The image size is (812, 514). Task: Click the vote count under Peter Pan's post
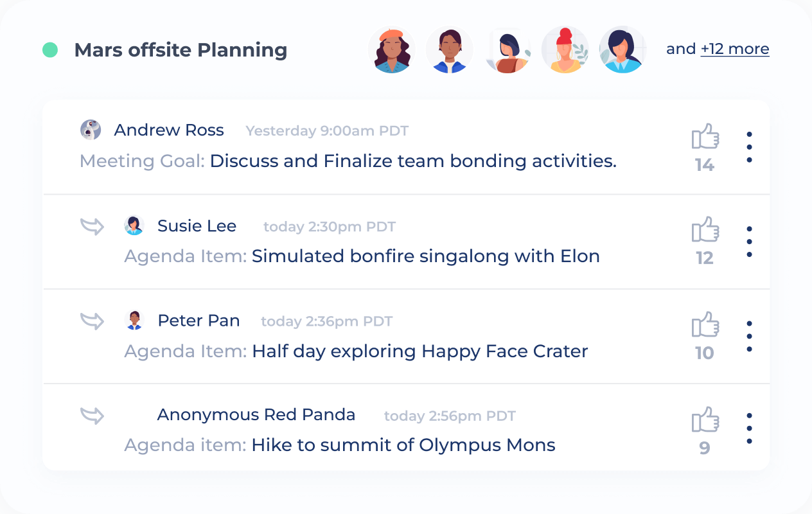pos(705,352)
